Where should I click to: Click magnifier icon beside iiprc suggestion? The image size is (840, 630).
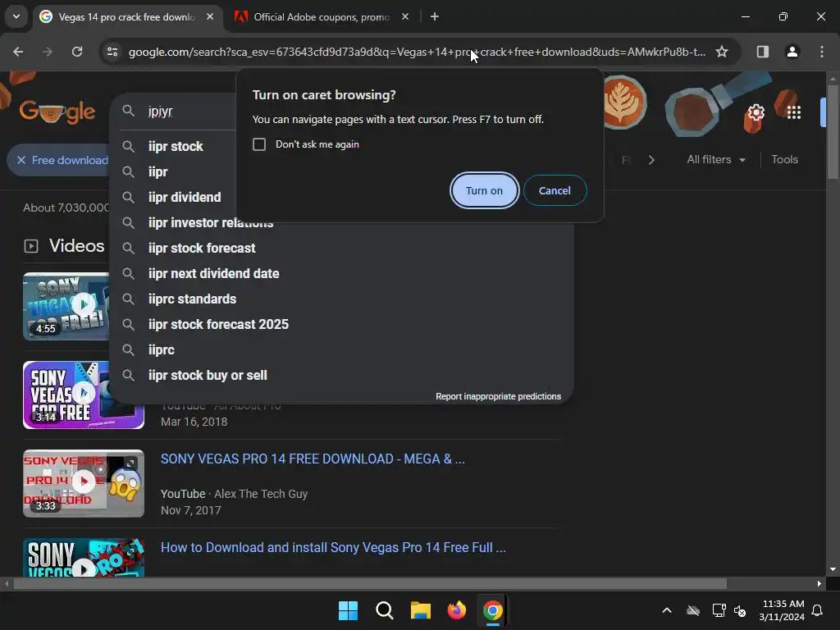[x=128, y=349]
